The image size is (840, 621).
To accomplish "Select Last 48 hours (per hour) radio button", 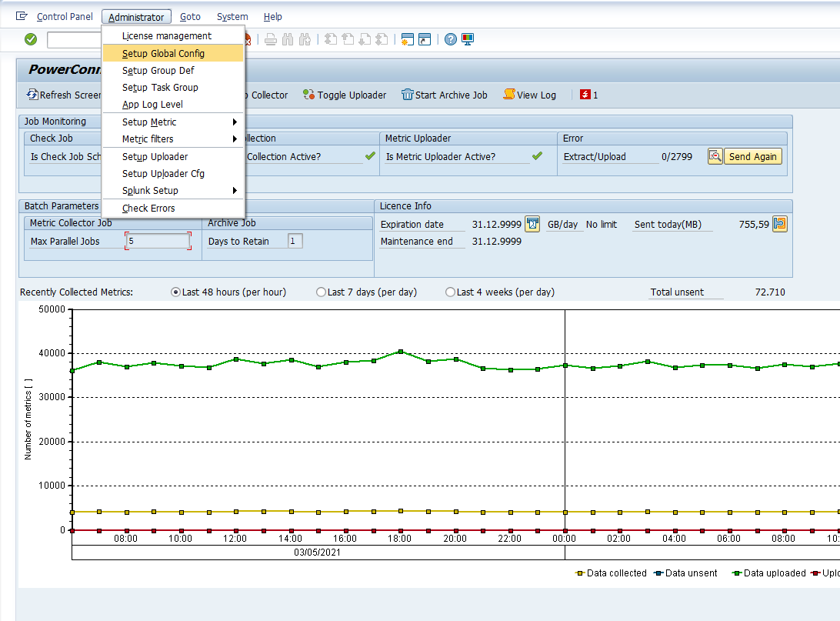I will pos(176,292).
